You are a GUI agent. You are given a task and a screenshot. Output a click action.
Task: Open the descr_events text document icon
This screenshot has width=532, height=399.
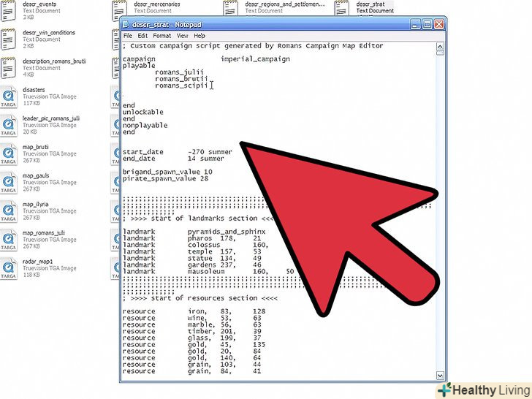(x=8, y=12)
